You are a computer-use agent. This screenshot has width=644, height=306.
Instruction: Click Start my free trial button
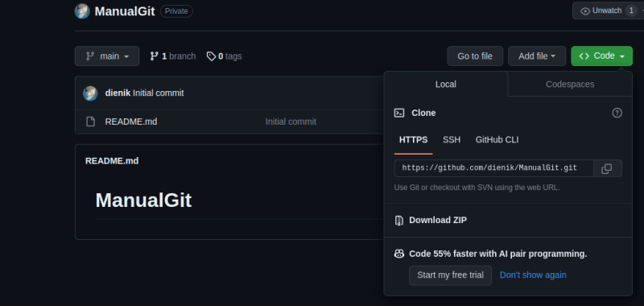click(450, 275)
